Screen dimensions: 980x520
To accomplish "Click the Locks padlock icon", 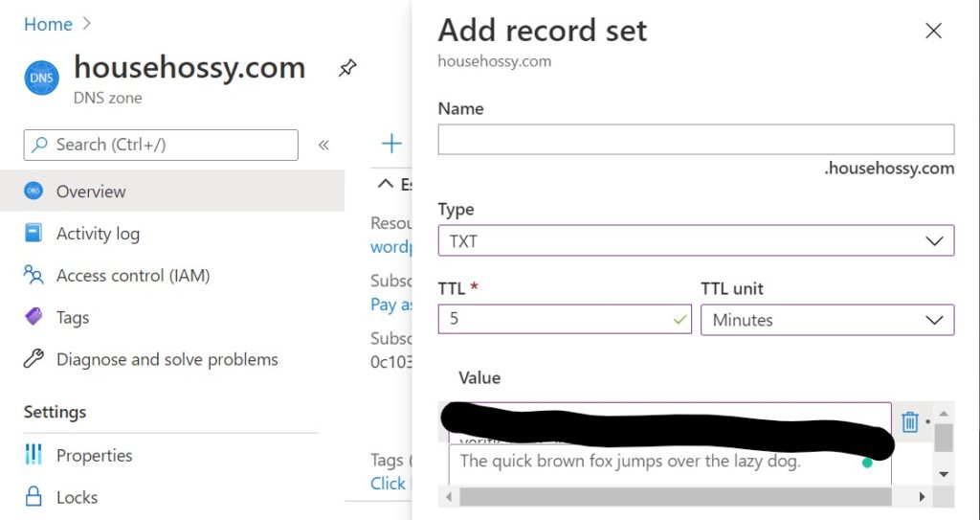I will pos(33,497).
